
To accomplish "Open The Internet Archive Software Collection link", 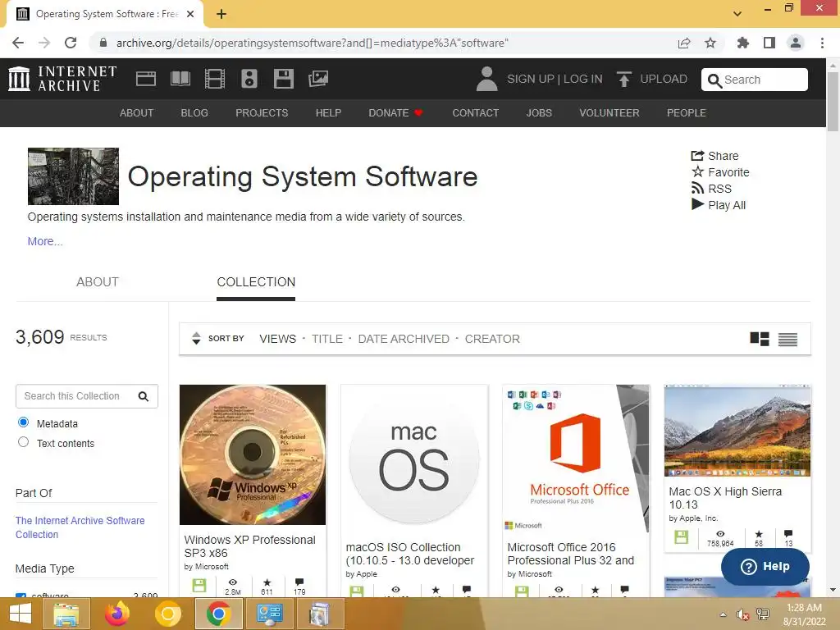I will pyautogui.click(x=80, y=527).
